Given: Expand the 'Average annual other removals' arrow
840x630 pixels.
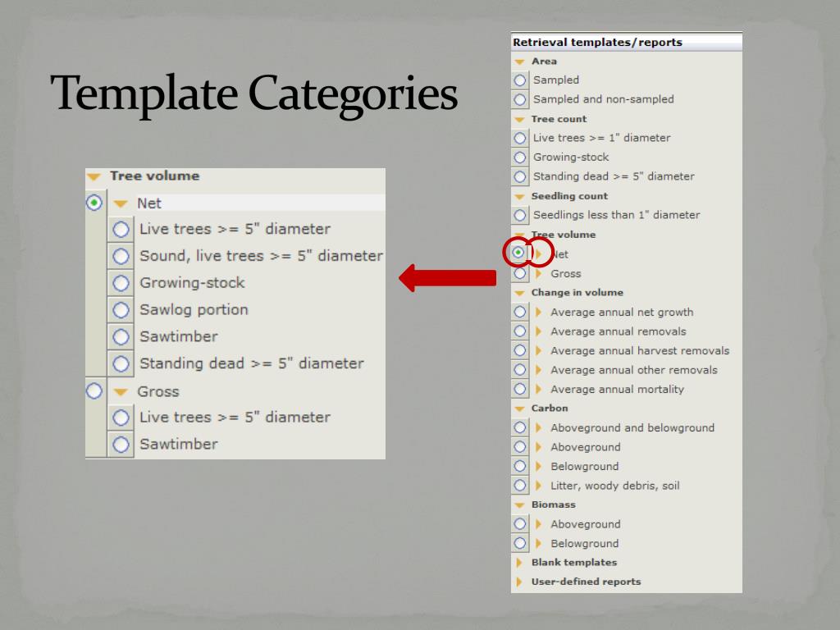Looking at the screenshot, I should click(x=539, y=370).
